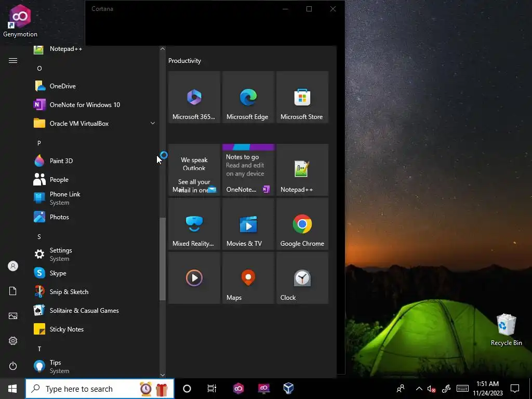Jump to letter S section header
Screen dimensions: 532x399
(x=39, y=237)
